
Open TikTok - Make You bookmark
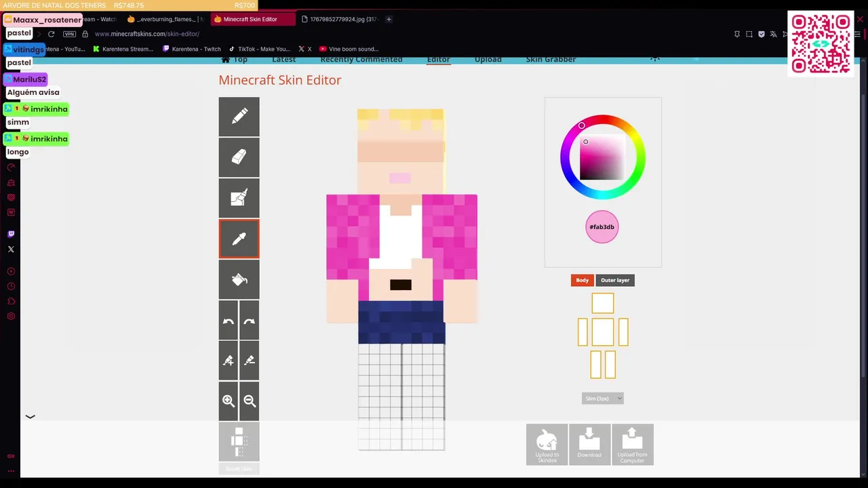(x=259, y=49)
